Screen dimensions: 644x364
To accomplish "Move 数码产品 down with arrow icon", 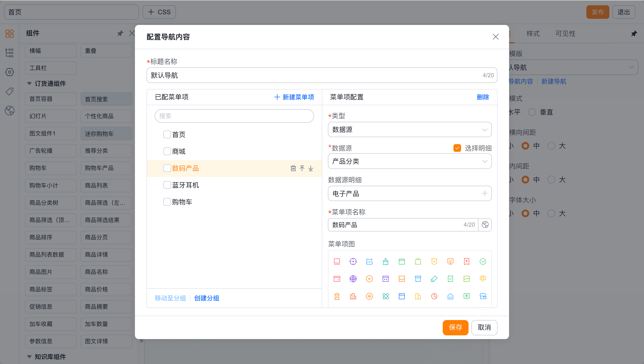I will point(311,168).
